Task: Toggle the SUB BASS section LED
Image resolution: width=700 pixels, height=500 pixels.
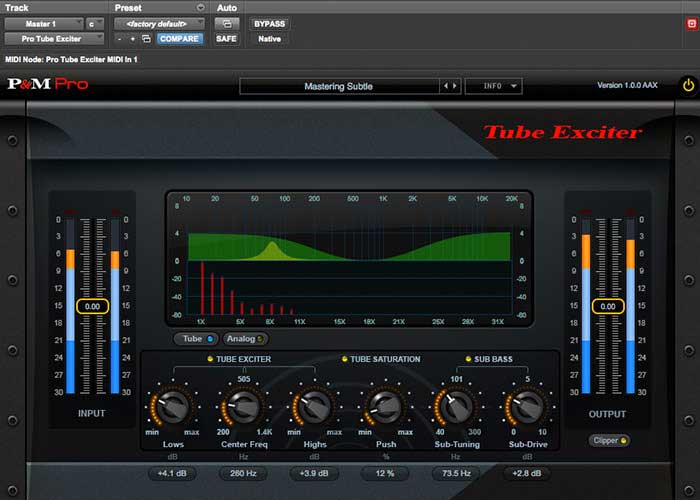Action: (x=468, y=359)
